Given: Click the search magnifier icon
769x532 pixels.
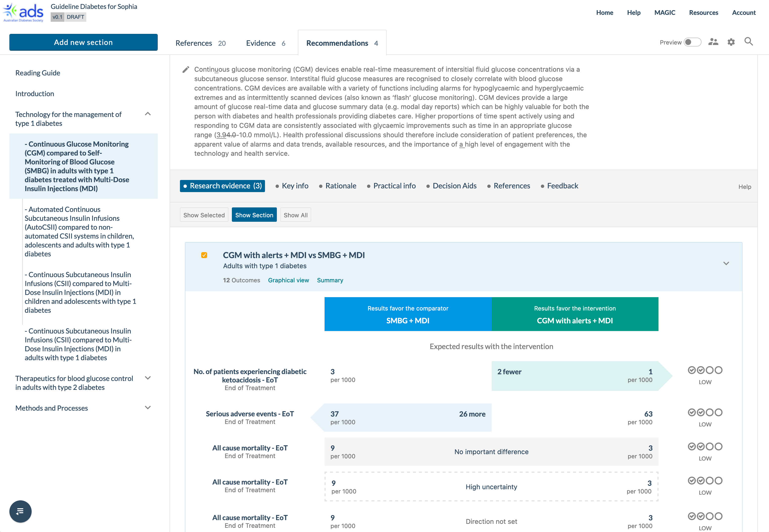Looking at the screenshot, I should (749, 42).
